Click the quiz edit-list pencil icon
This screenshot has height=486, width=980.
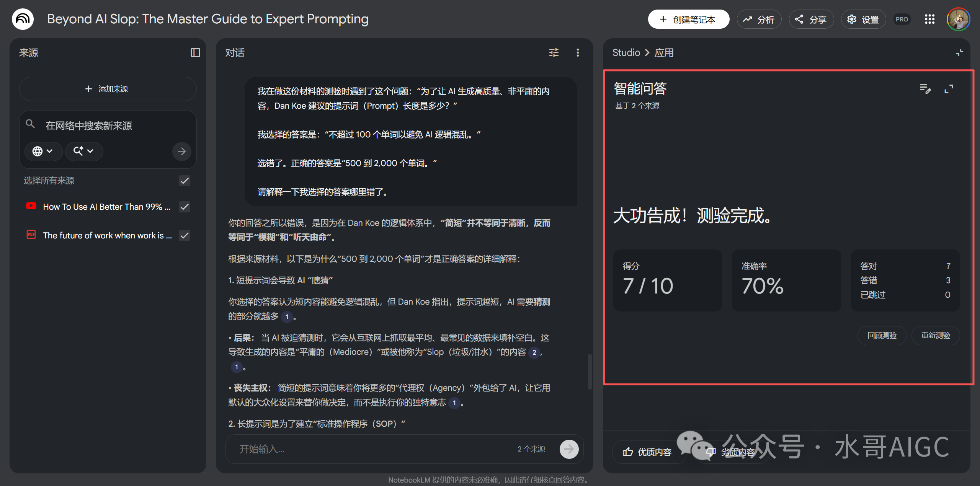click(925, 89)
